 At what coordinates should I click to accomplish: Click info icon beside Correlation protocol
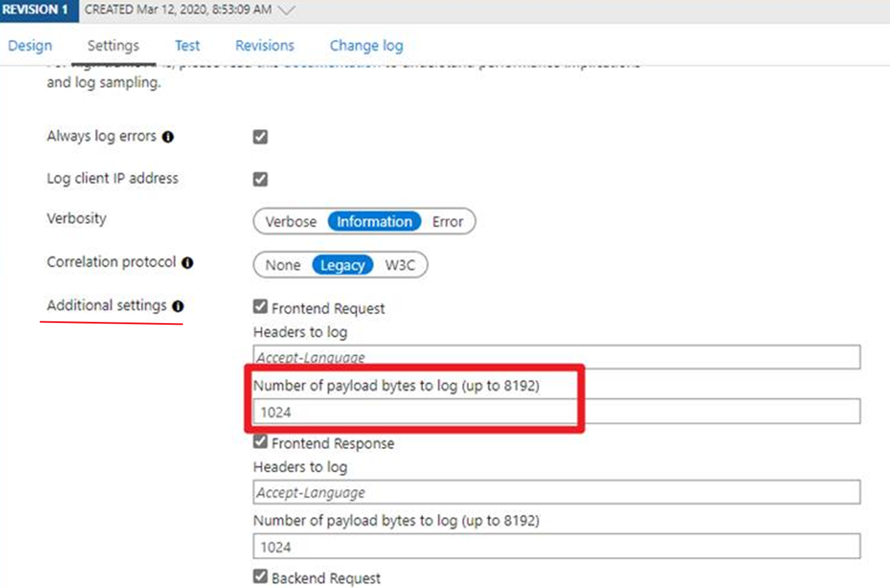188,263
